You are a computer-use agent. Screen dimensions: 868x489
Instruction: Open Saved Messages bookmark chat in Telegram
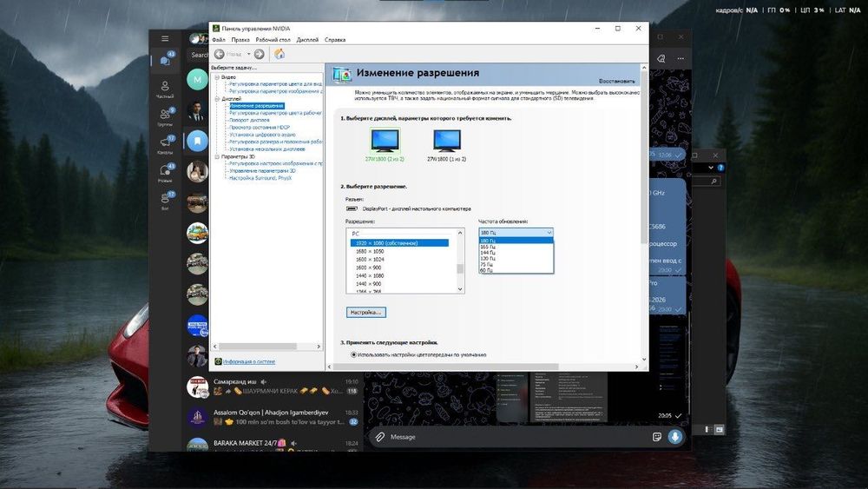tap(197, 141)
